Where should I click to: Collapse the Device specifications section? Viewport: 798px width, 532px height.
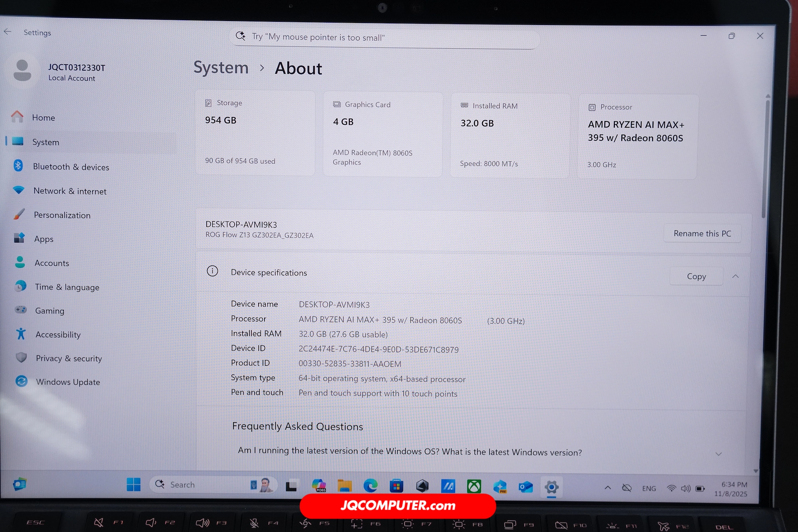[x=735, y=276]
